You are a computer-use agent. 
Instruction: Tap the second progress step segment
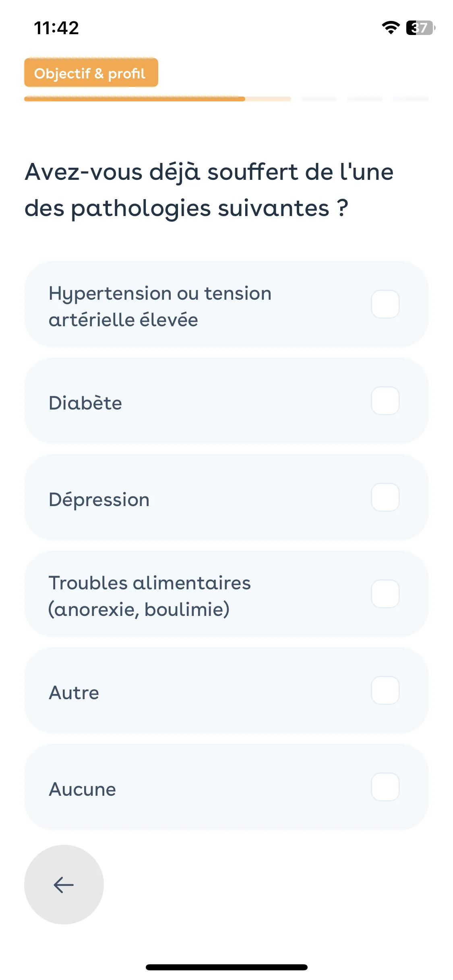pos(319,99)
